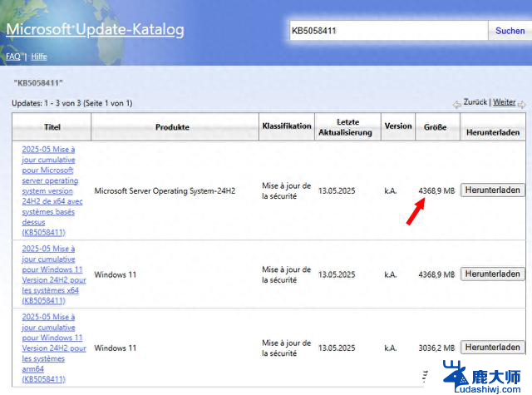
Task: Click the KB5058411 search input field
Action: point(388,31)
